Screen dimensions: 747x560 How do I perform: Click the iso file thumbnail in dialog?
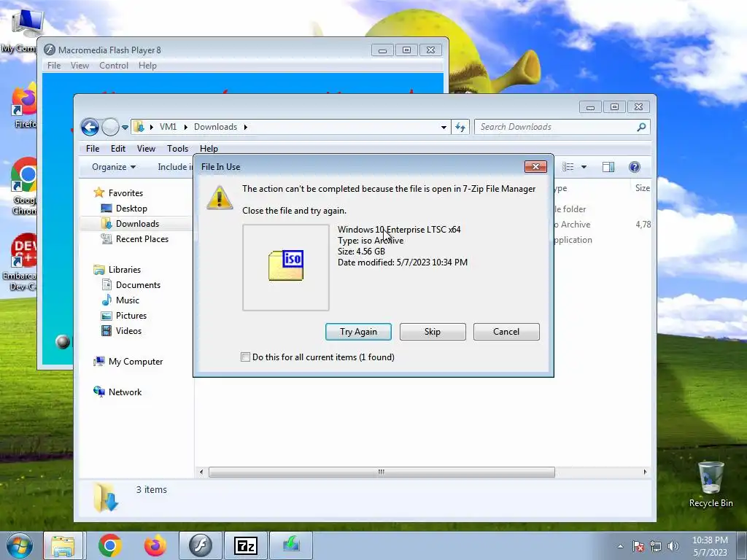coord(286,267)
